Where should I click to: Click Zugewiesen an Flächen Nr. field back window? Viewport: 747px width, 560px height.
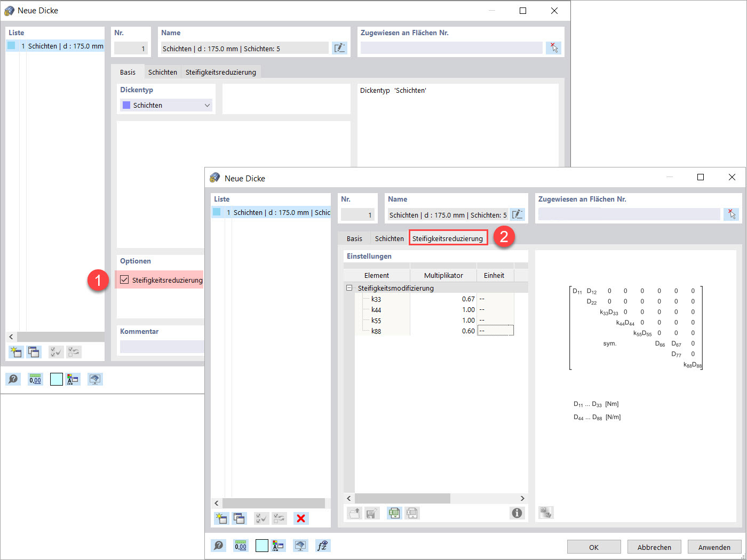tap(451, 48)
